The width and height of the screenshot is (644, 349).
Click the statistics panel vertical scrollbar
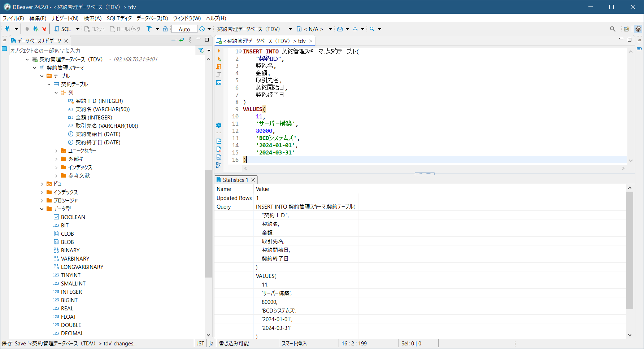[630, 250]
